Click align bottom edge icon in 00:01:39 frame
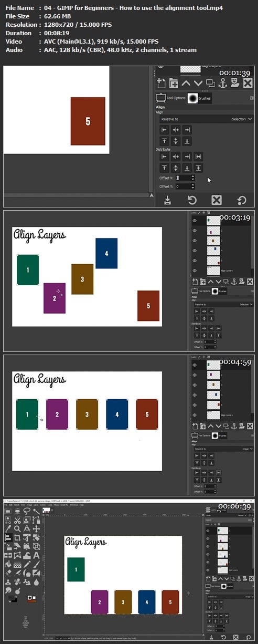This screenshot has height=644, width=258. [x=187, y=141]
